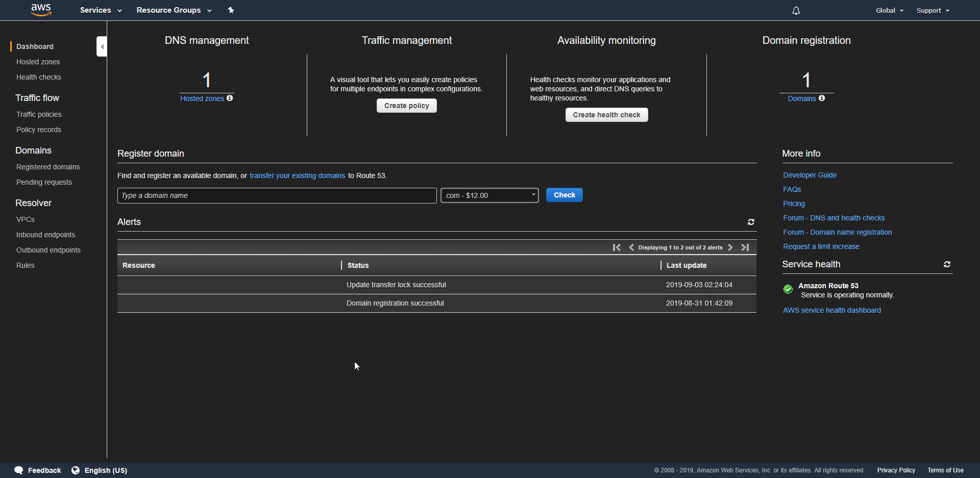Click the blue Check button
Screen dimensions: 980x478
[x=565, y=195]
